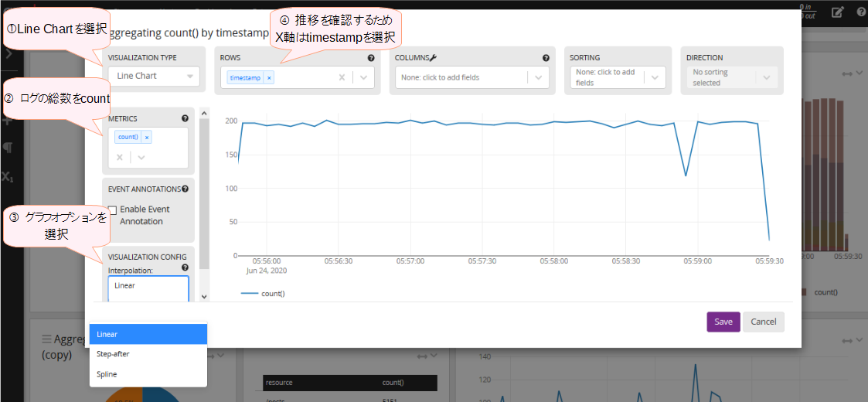Remove the timestamp tag from Rows
The width and height of the screenshot is (868, 402).
269,78
